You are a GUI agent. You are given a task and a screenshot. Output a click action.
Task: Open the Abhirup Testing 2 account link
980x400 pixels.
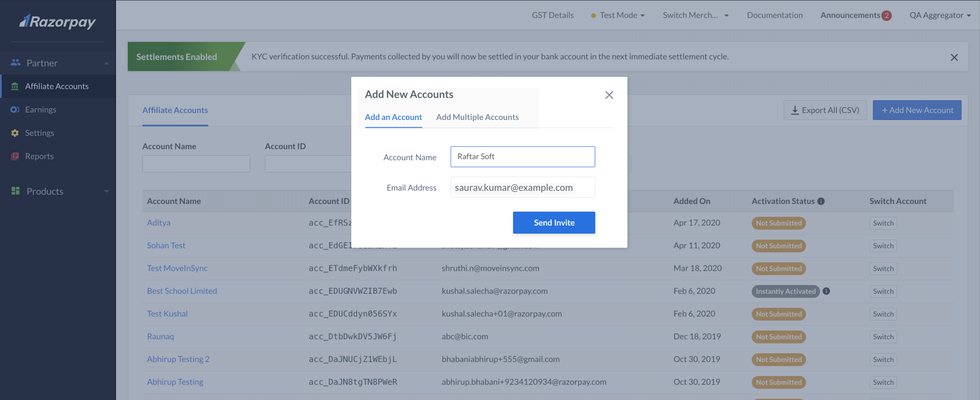click(x=178, y=360)
